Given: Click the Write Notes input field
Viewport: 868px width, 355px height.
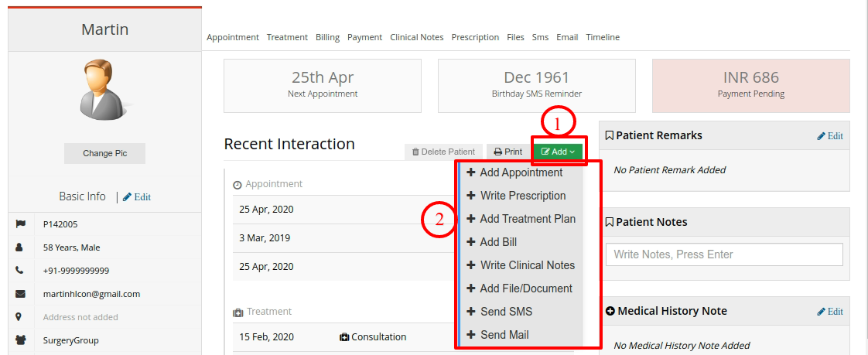Looking at the screenshot, I should pyautogui.click(x=725, y=254).
